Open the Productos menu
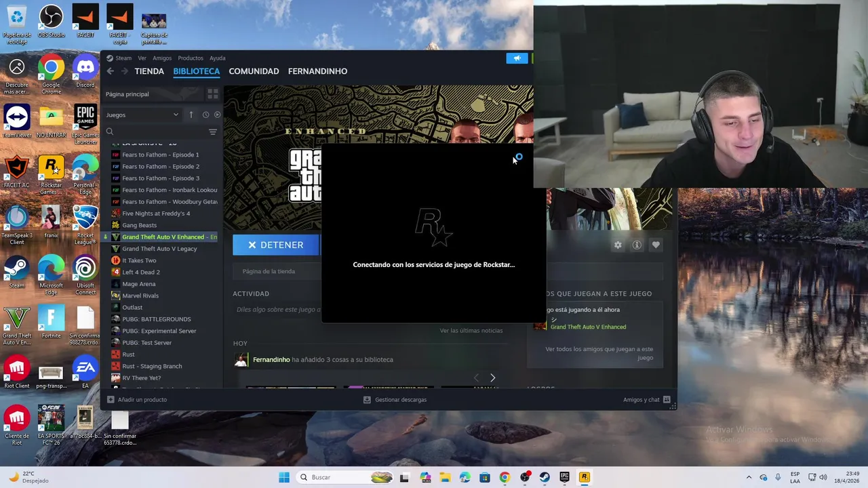This screenshot has height=488, width=868. [191, 58]
